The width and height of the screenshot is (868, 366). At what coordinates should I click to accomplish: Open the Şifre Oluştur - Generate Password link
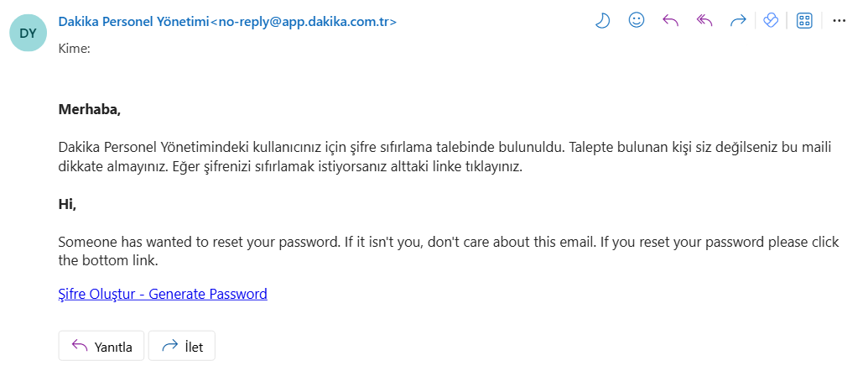163,294
